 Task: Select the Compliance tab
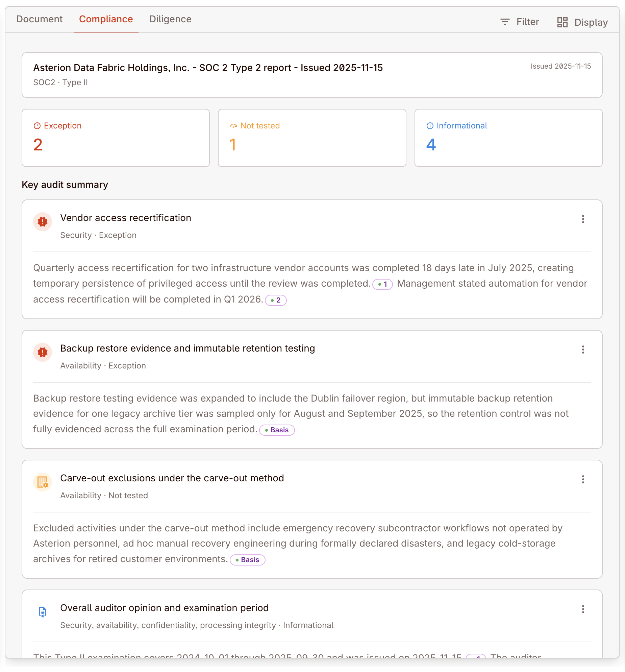coord(106,19)
